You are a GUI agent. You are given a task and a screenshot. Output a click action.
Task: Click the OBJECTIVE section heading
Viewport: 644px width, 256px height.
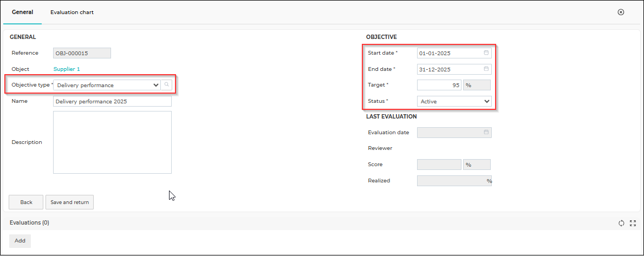pyautogui.click(x=381, y=37)
